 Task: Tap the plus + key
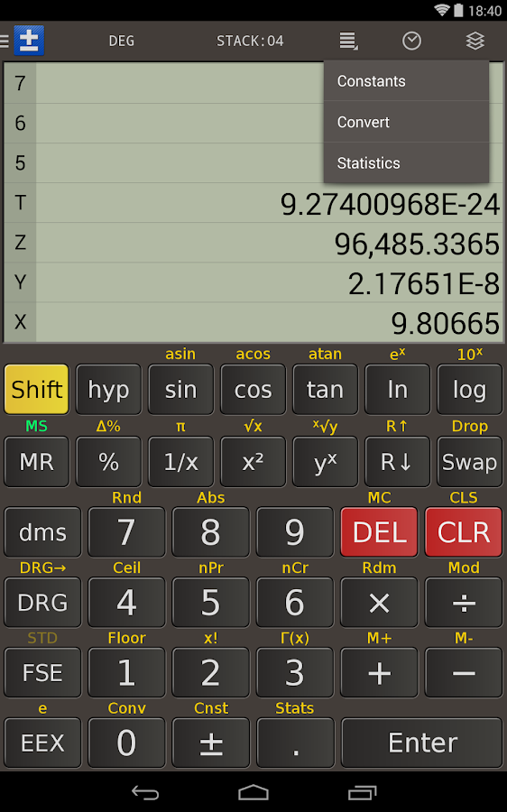click(379, 673)
